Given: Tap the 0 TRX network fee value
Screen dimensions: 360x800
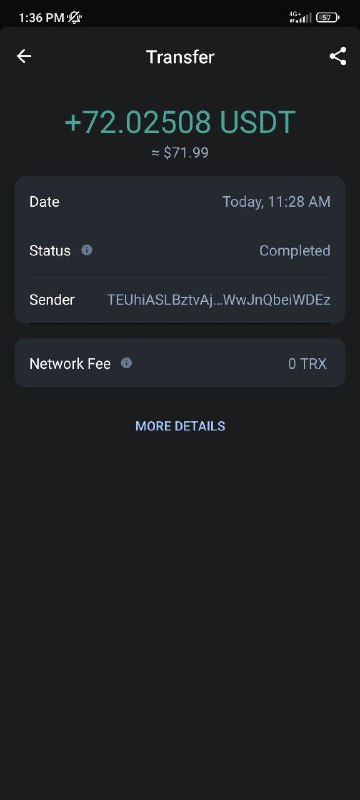Looking at the screenshot, I should click(x=307, y=364).
